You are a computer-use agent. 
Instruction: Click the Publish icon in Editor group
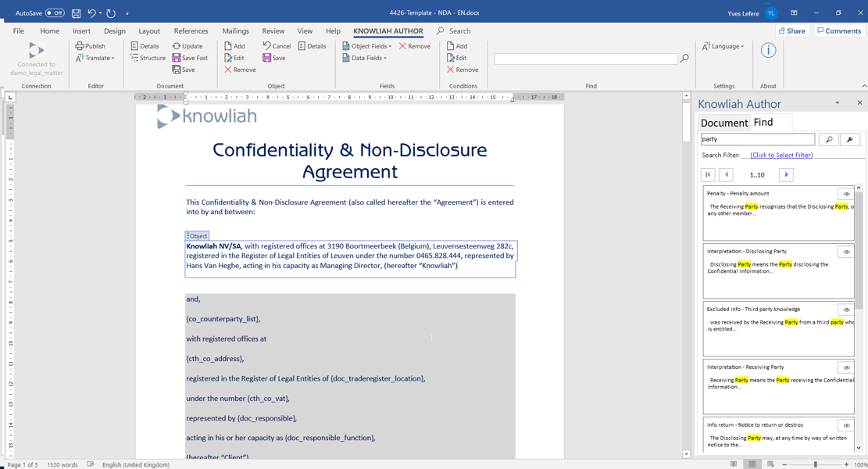[90, 46]
